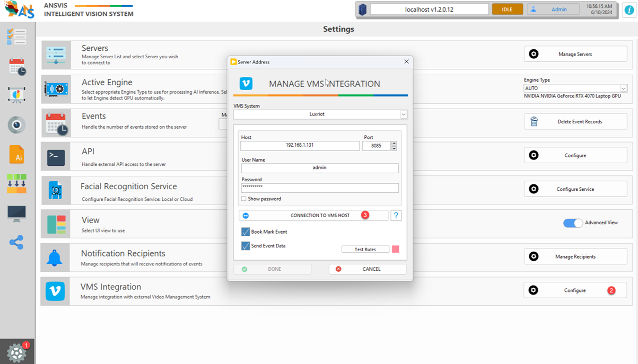
Task: Click the Host IP address field
Action: 300,146
